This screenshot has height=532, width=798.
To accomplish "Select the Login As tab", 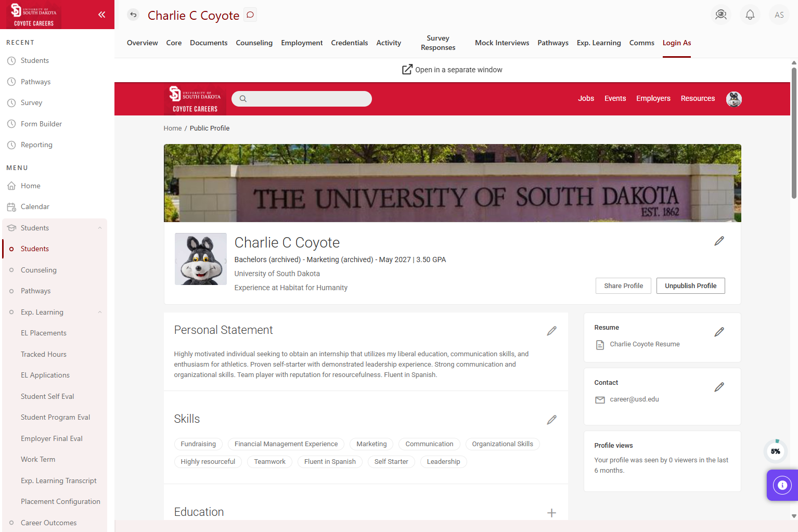I will click(677, 43).
